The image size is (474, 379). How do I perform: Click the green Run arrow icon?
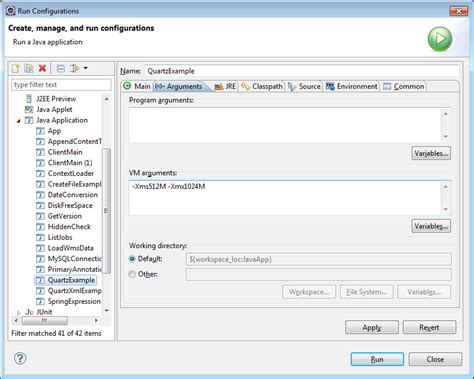pos(440,39)
